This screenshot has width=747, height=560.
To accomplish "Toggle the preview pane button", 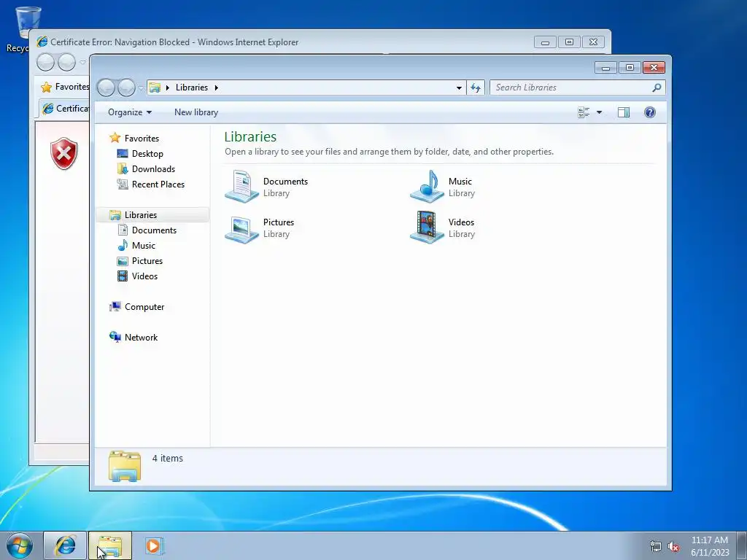I will (624, 112).
